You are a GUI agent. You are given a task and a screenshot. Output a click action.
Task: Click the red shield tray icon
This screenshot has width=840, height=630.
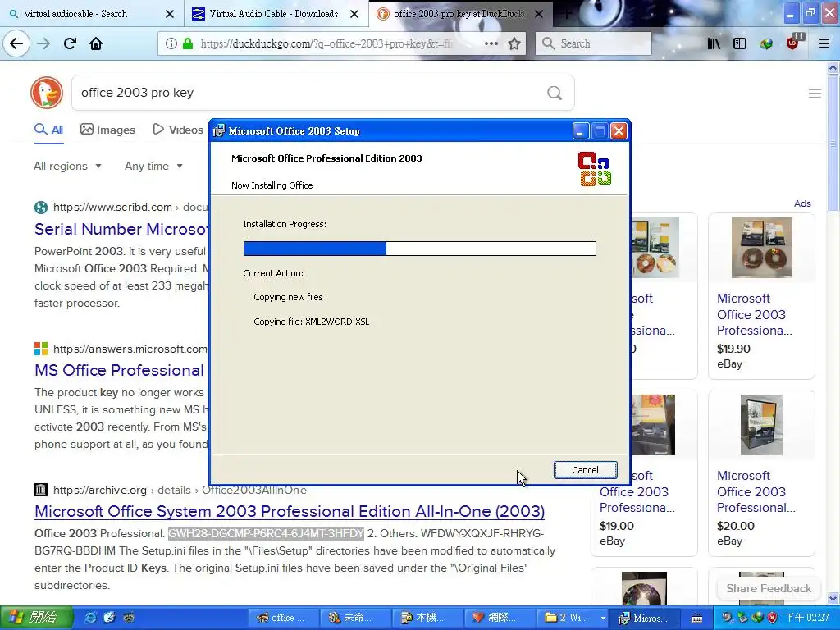coord(772,617)
